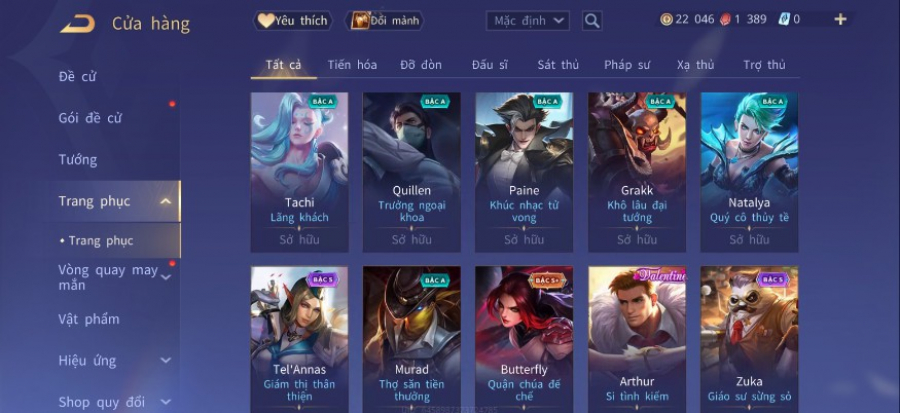Tap the plus icon to add currency
Image resolution: width=900 pixels, height=413 pixels.
tap(840, 20)
